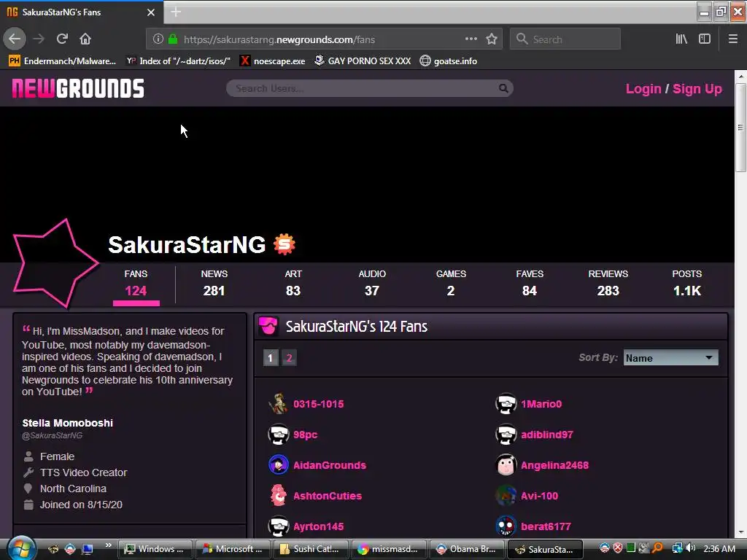Open the page actions three-dots menu
Screen dimensions: 747x560
tap(471, 39)
